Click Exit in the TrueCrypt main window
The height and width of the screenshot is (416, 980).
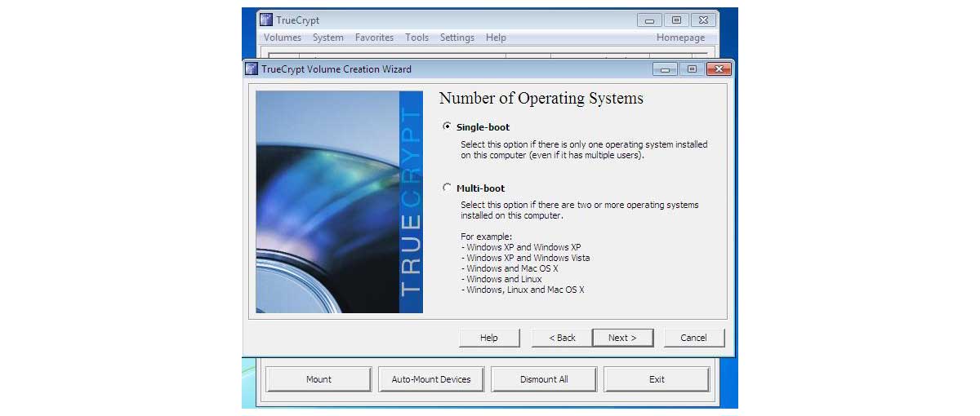[x=657, y=379]
